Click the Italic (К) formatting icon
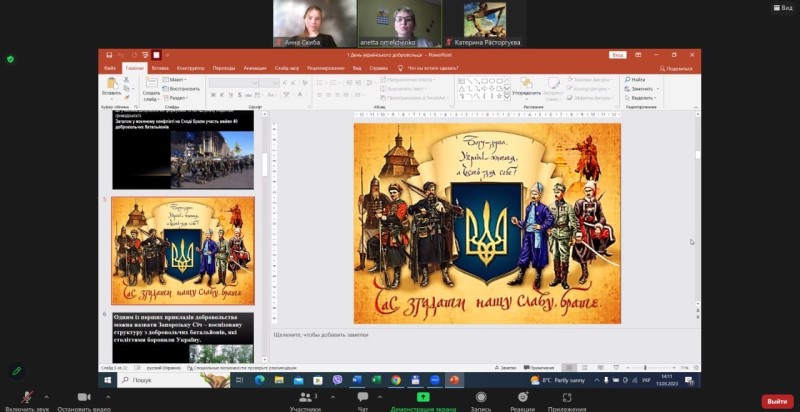Viewport: 800px width, 412px height. pos(222,95)
